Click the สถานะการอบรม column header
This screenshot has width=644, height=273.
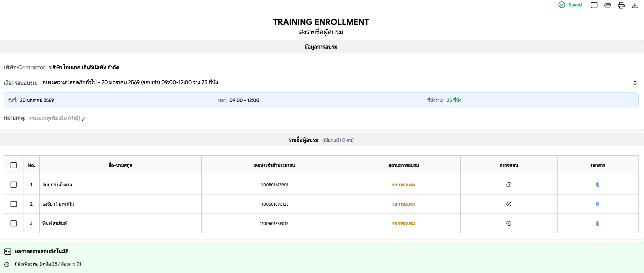403,165
